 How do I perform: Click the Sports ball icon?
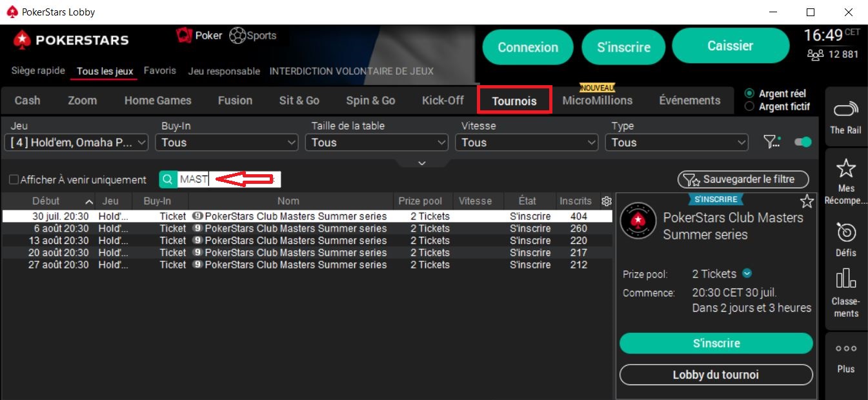click(237, 35)
